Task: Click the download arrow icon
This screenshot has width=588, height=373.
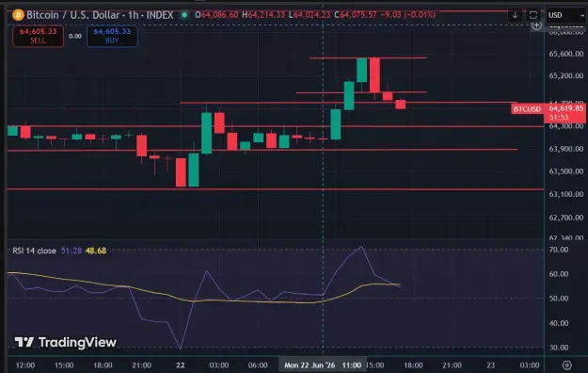Action: coord(515,15)
